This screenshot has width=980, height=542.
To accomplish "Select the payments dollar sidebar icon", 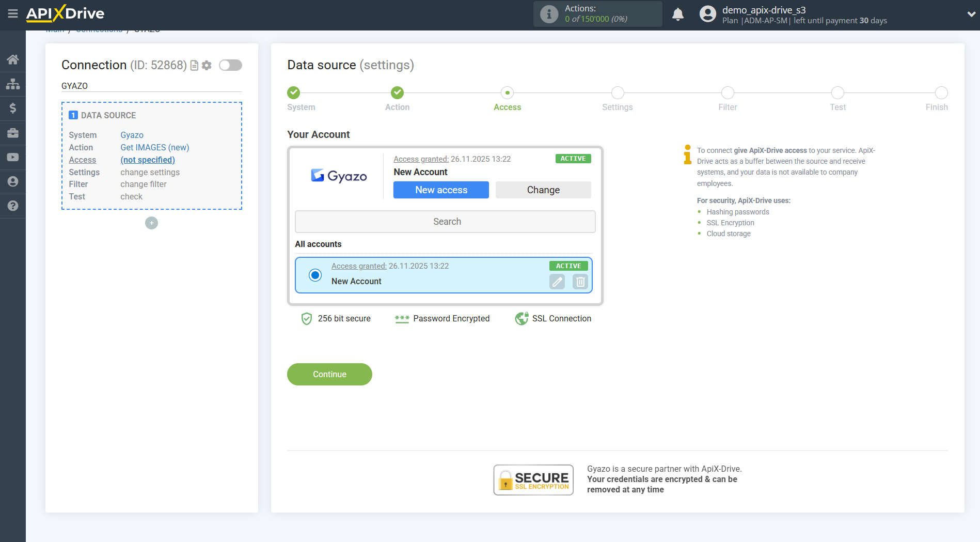I will pos(13,108).
